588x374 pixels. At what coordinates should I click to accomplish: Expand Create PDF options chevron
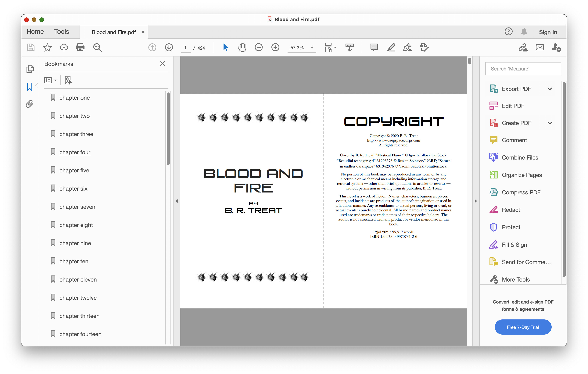(550, 123)
